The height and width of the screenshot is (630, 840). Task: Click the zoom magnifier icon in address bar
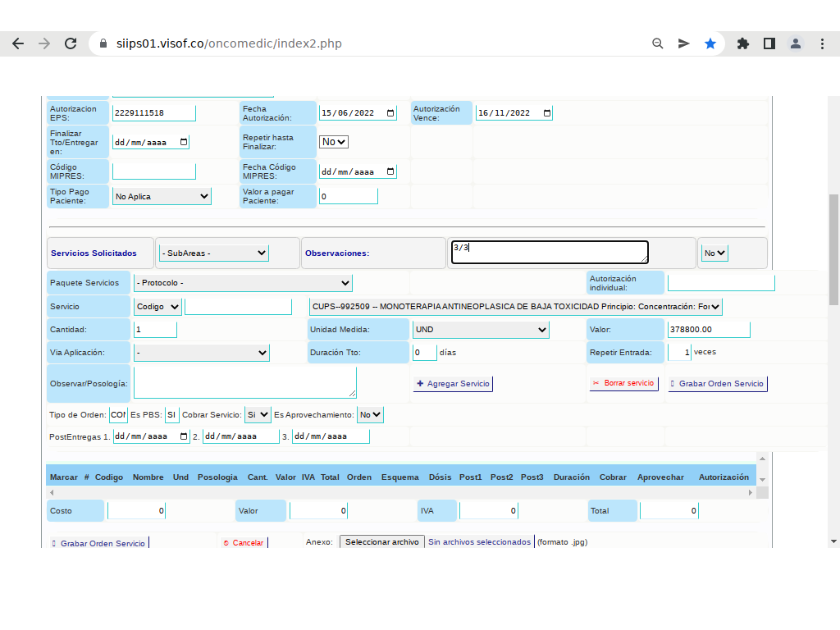tap(658, 43)
